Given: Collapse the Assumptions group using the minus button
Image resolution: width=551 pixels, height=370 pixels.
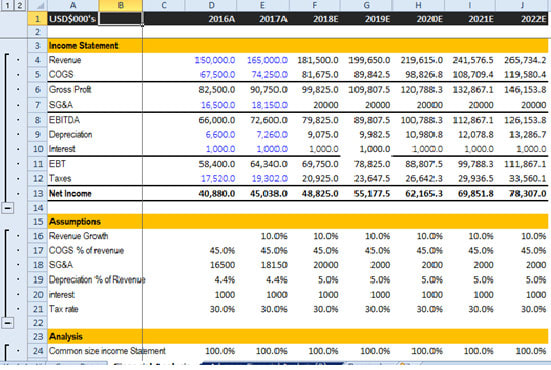Looking at the screenshot, I should click(x=8, y=323).
